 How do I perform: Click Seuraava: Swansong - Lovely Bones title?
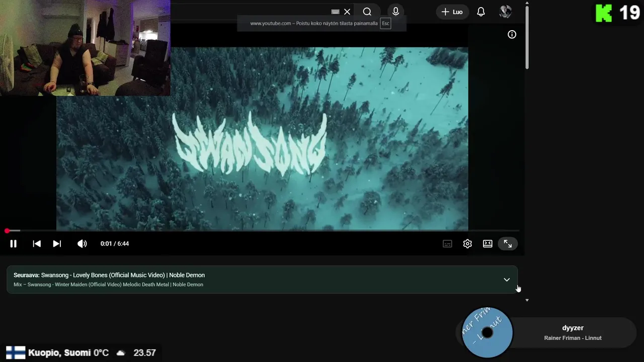tap(109, 275)
